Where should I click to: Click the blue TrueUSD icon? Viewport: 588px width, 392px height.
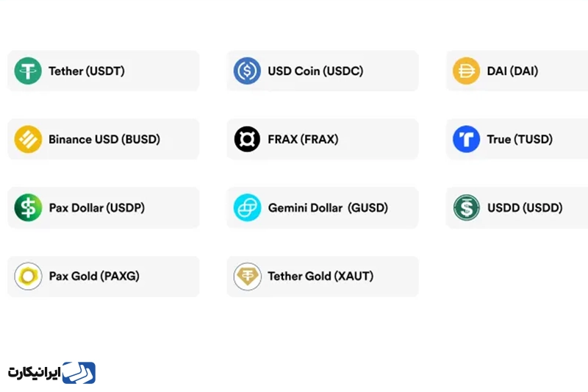coord(466,139)
